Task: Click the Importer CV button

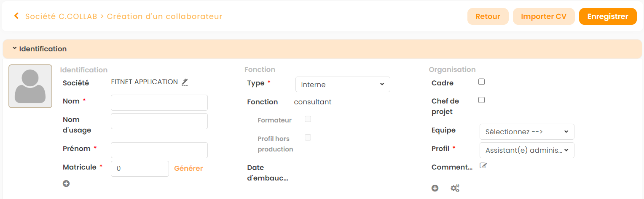Action: click(544, 16)
